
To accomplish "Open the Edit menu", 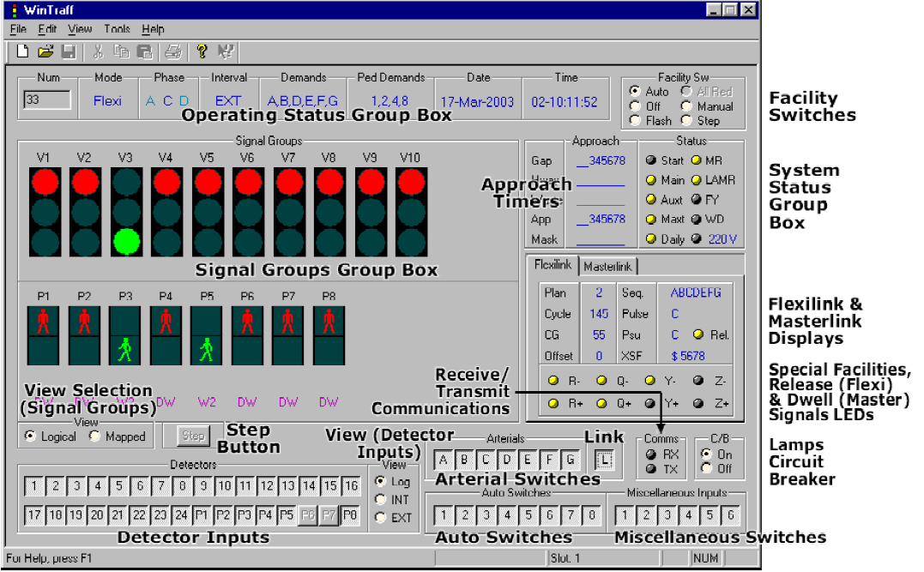I will coord(47,29).
